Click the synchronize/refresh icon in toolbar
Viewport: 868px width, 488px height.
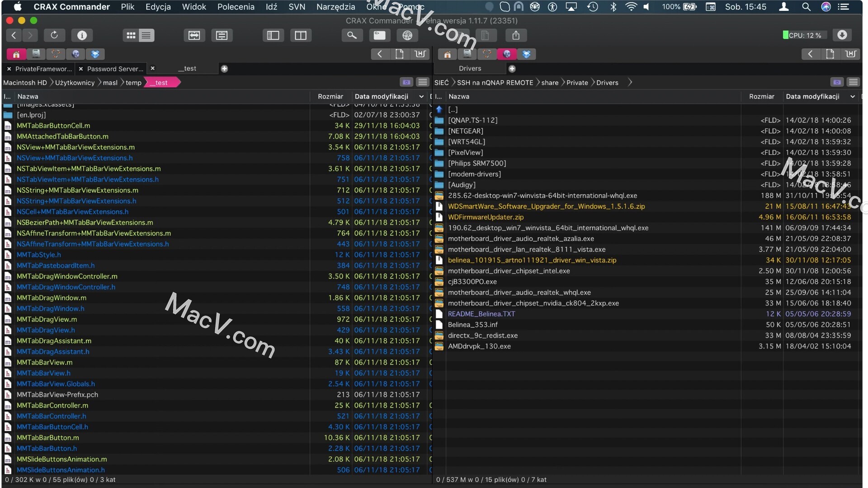coord(54,34)
